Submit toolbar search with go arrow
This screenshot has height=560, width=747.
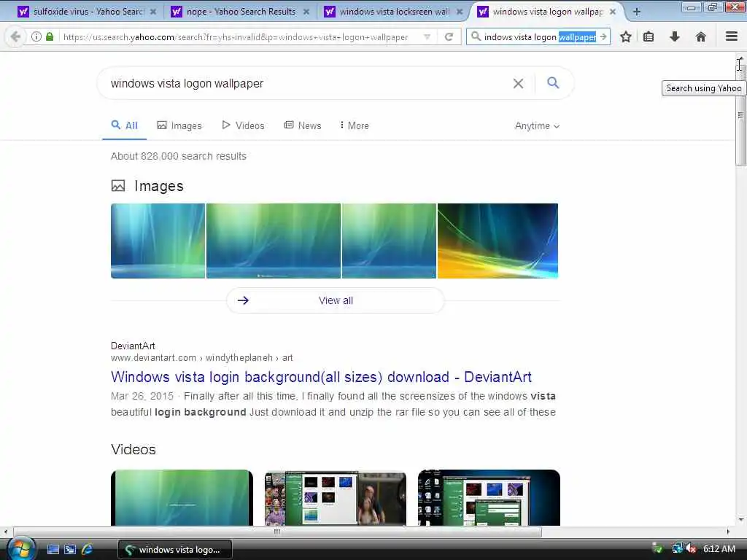pyautogui.click(x=603, y=36)
